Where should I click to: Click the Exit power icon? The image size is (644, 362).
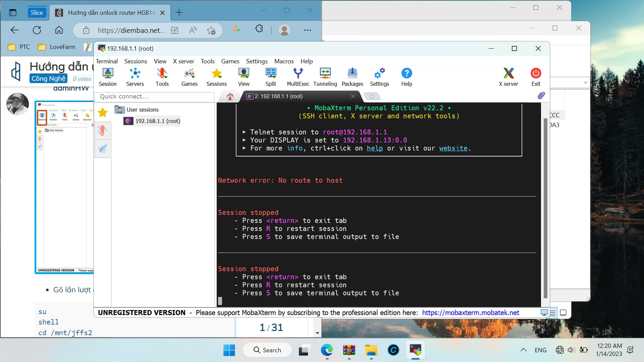click(536, 77)
